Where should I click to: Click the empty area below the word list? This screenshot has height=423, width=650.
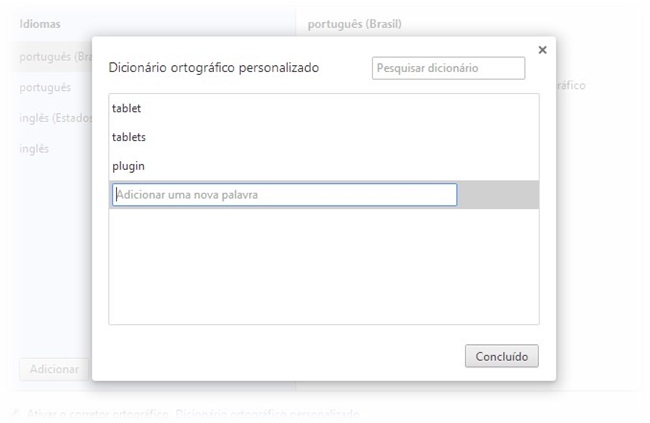(324, 266)
